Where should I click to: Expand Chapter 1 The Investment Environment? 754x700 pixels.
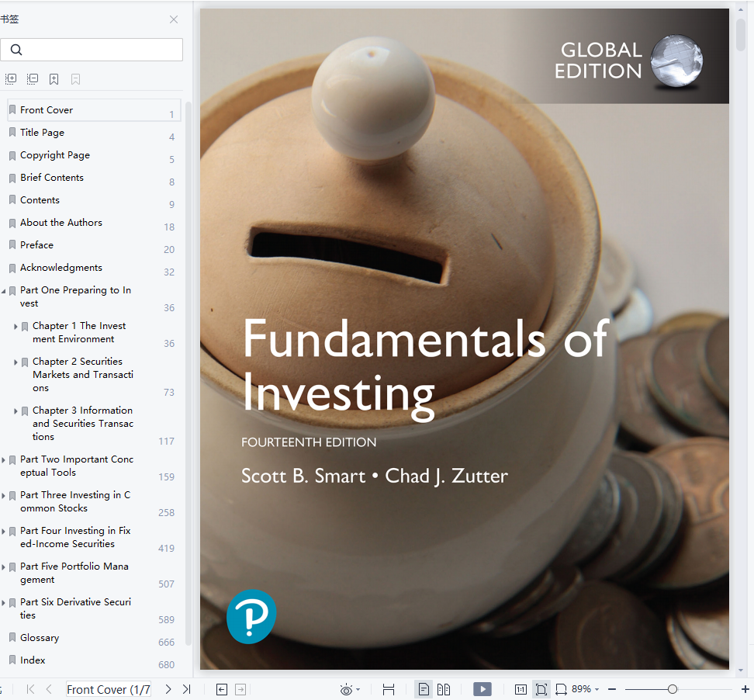click(x=16, y=327)
